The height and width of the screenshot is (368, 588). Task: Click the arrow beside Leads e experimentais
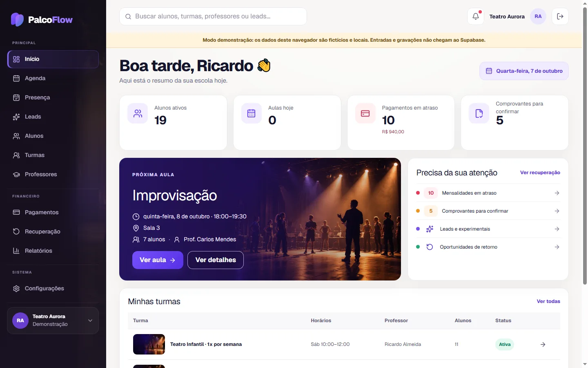point(557,229)
